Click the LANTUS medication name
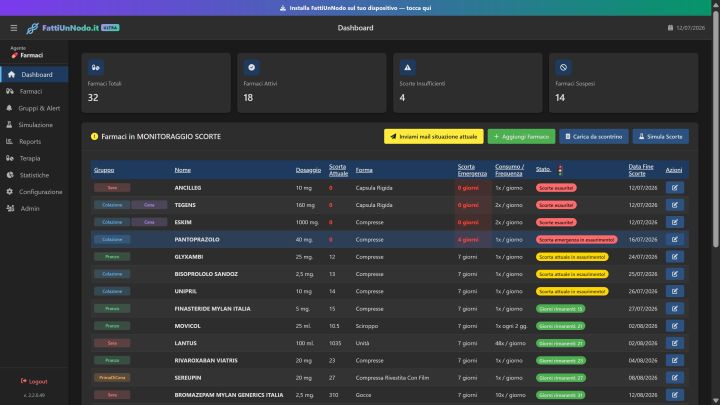This screenshot has width=720, height=405. [x=186, y=343]
